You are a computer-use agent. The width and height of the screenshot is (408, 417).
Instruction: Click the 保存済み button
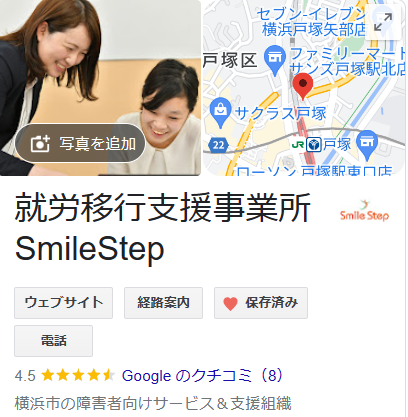261,303
